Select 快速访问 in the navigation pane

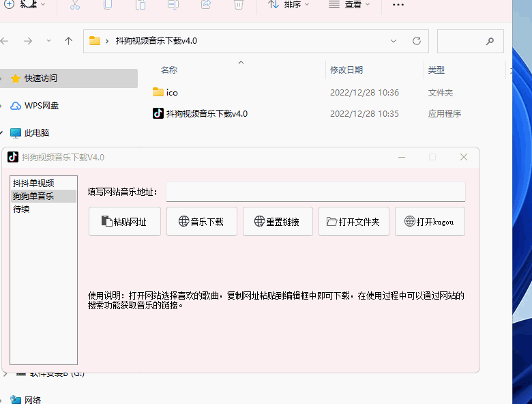pos(69,78)
